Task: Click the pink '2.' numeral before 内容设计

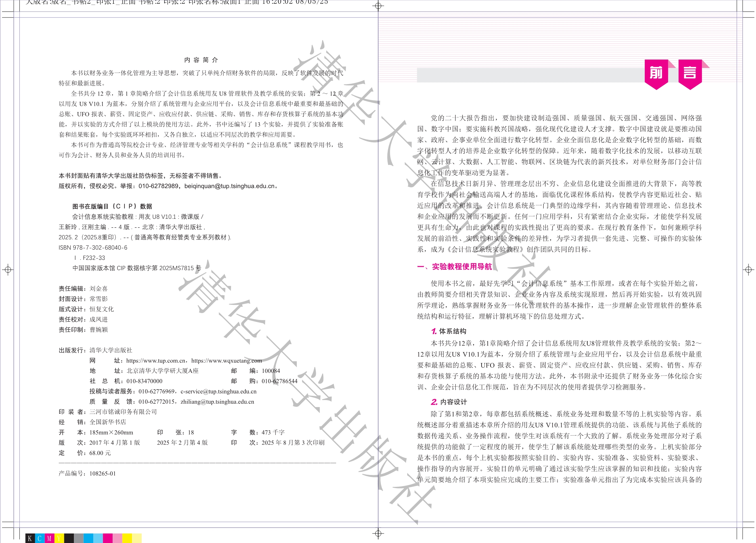Action: point(434,402)
